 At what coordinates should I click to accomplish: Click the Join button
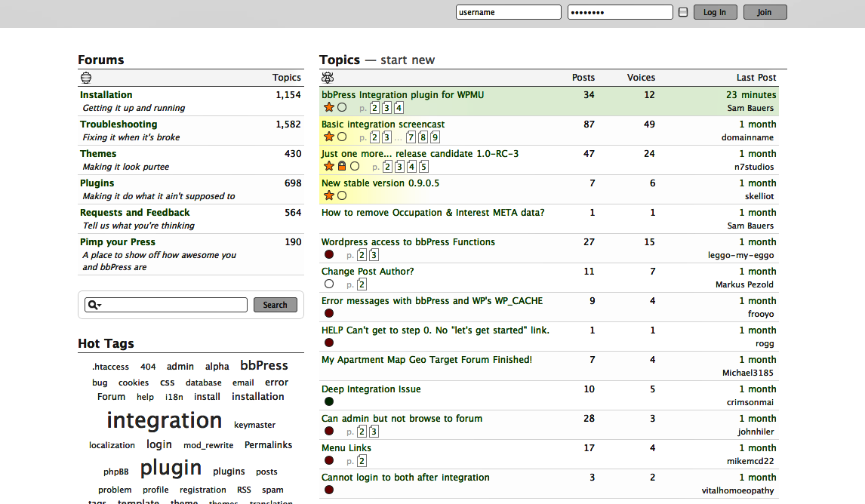[765, 12]
